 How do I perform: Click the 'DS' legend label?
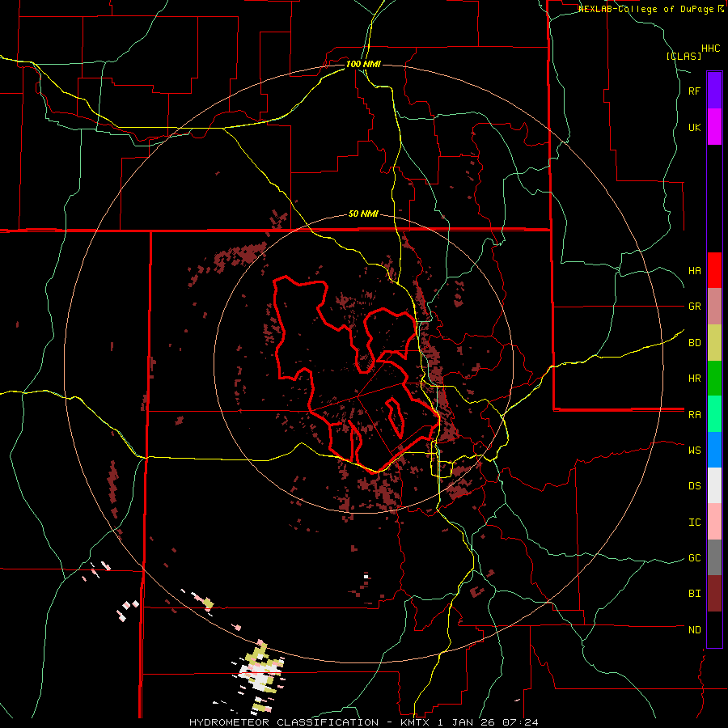(694, 486)
